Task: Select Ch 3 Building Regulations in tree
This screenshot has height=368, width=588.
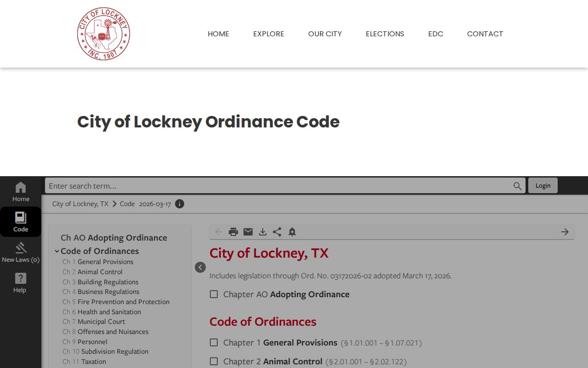Action: point(100,282)
